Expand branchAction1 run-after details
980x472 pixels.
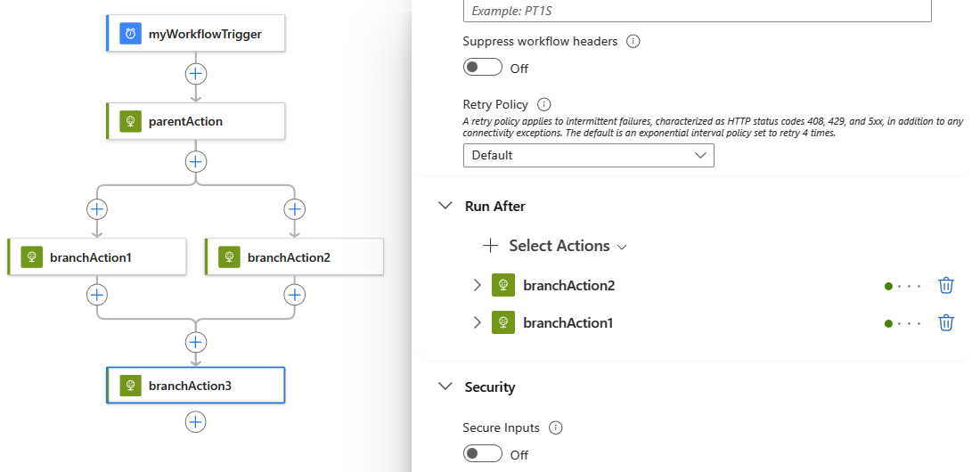click(477, 323)
